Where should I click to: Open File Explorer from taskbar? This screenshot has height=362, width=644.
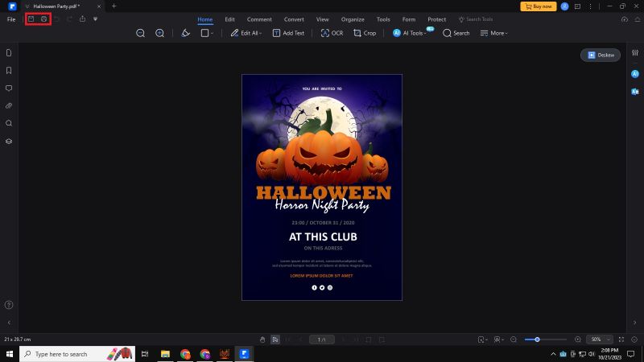[165, 354]
